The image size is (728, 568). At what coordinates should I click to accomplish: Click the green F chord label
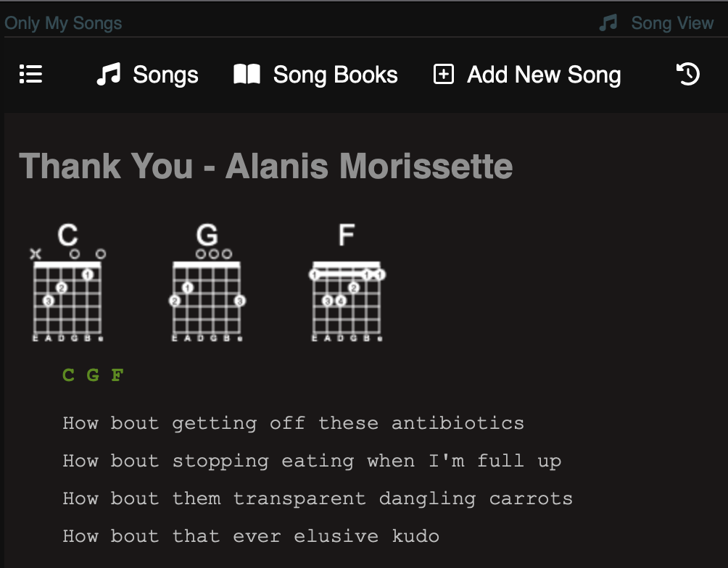tap(117, 375)
